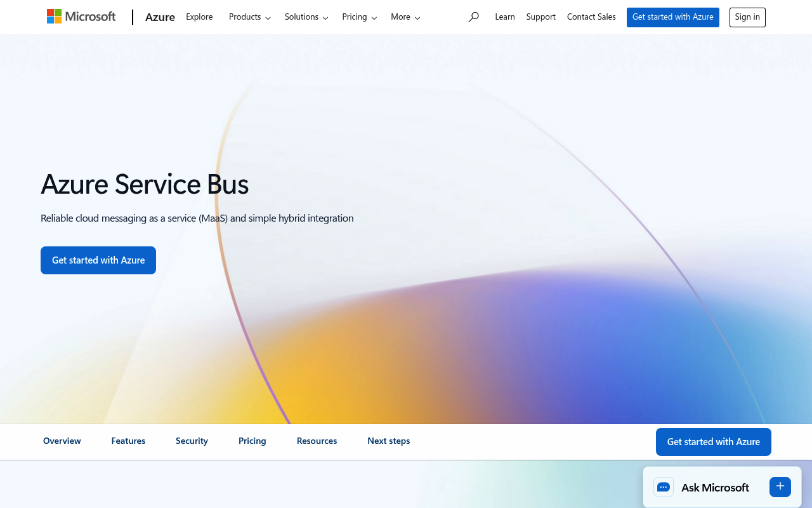Jump to the Security section tab
812x508 pixels.
[x=192, y=441]
